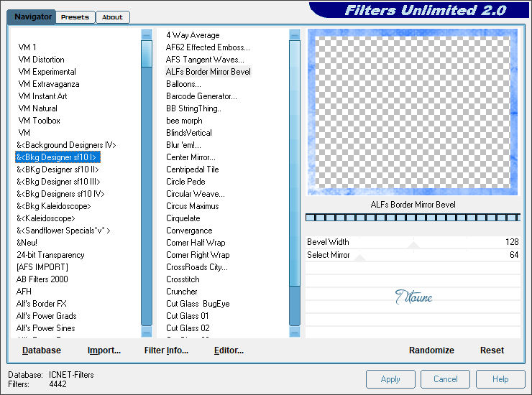The height and width of the screenshot is (395, 532).
Task: Click the category list scrollbar thumb
Action: click(147, 54)
